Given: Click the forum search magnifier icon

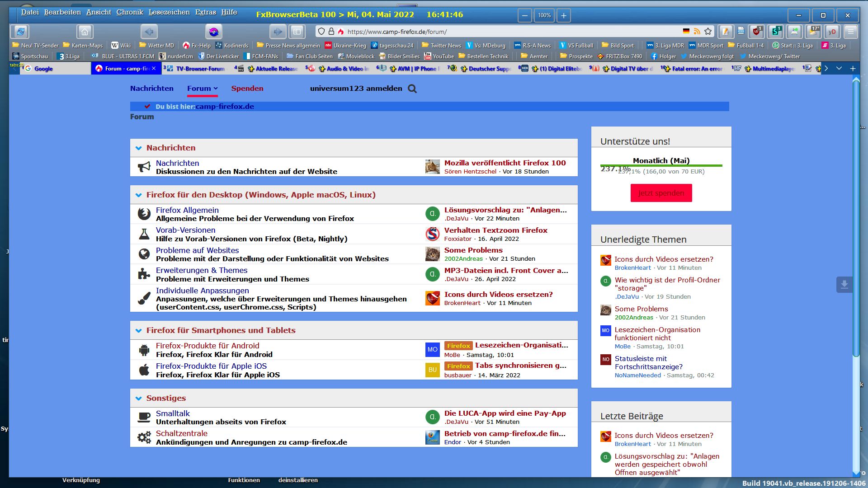Looking at the screenshot, I should tap(412, 89).
